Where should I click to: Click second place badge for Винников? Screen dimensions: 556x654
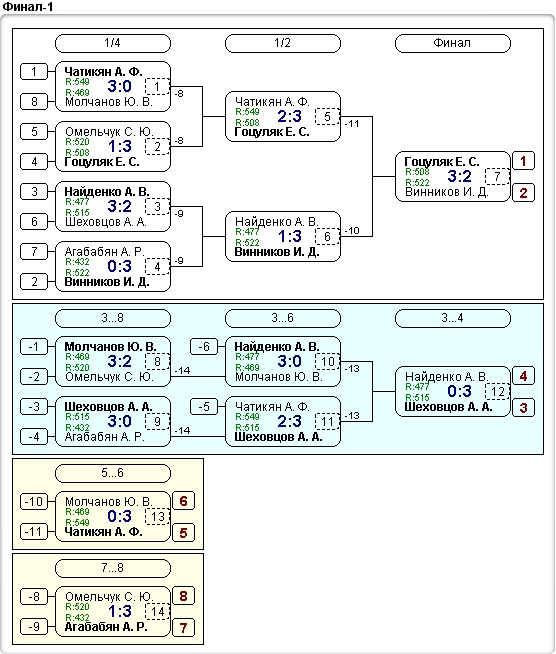(523, 193)
